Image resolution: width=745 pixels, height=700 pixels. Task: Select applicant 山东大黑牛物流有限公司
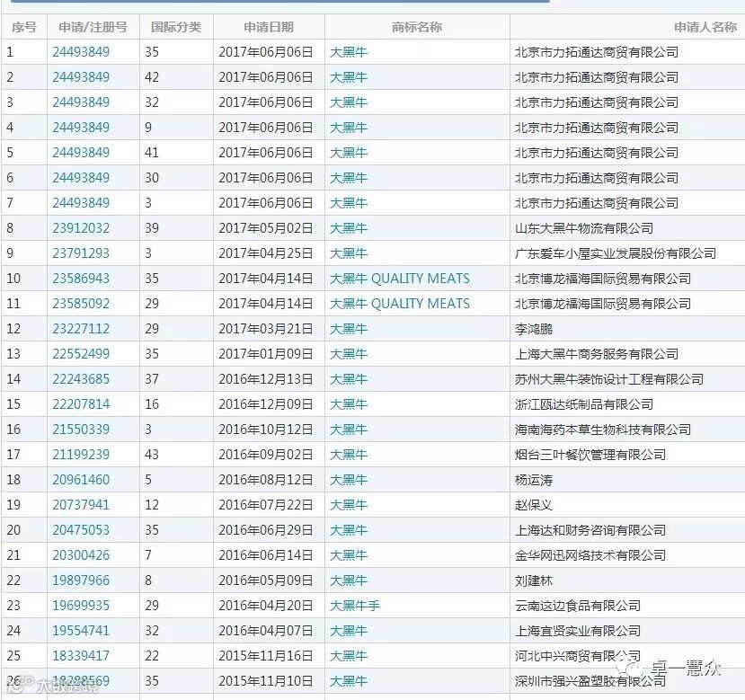pos(584,228)
